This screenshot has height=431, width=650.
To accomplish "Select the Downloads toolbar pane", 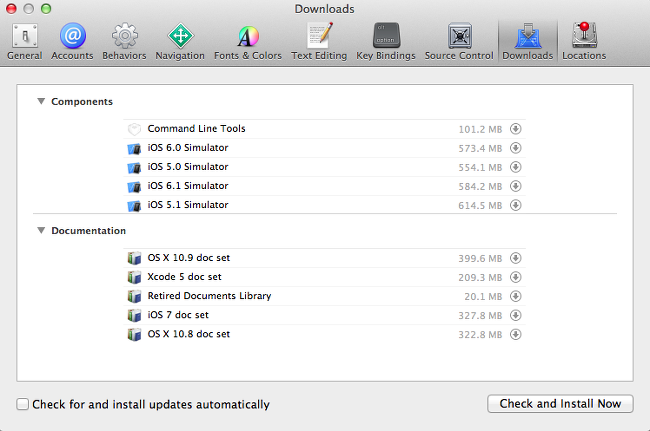I will [528, 42].
